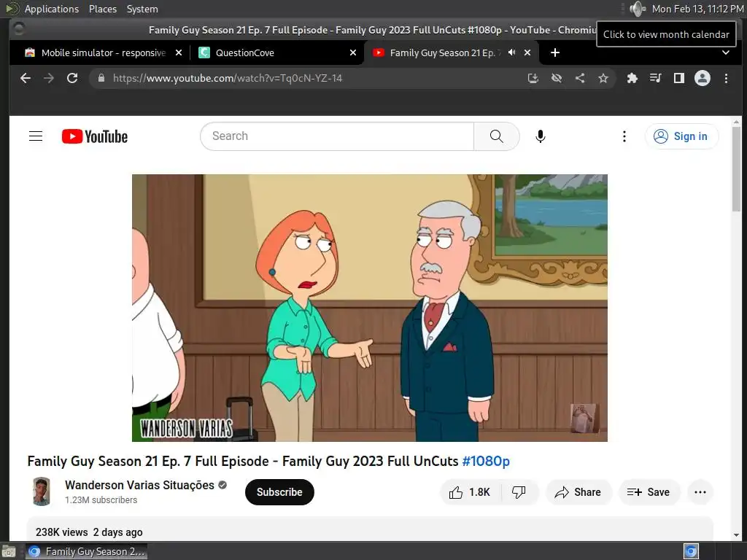Click the channel avatar picture
This screenshot has width=747, height=560.
coord(42,492)
